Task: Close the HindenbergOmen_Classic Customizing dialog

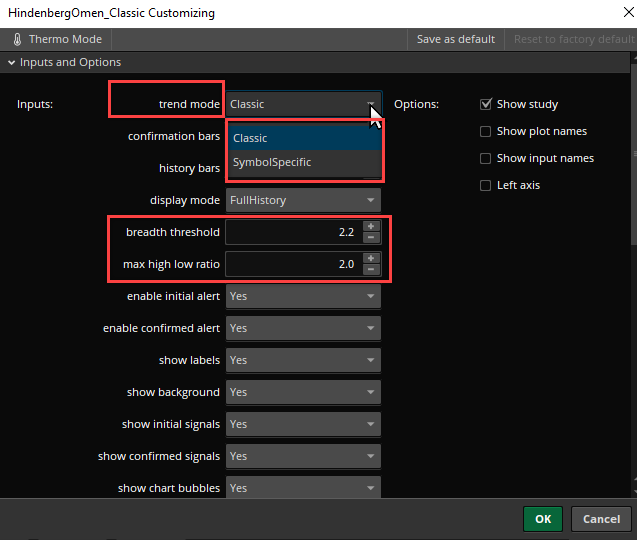Action: pos(628,13)
